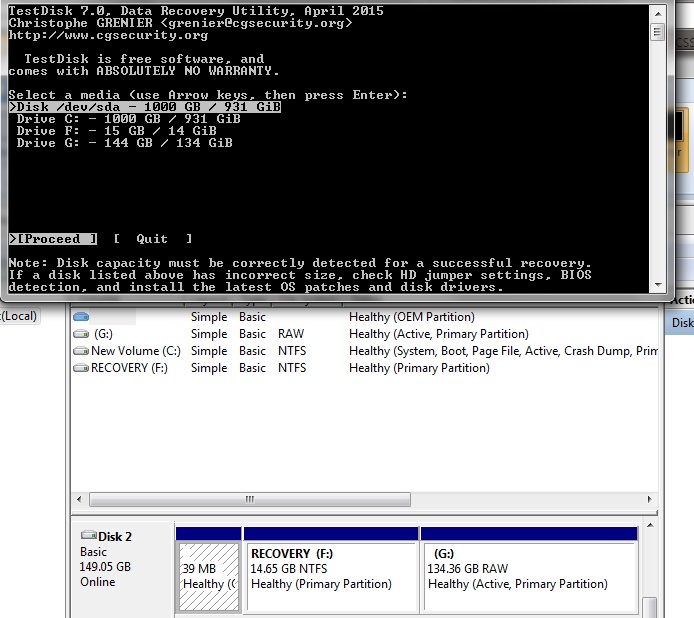
Task: Click the Proceed option in TestDisk
Action: point(54,239)
